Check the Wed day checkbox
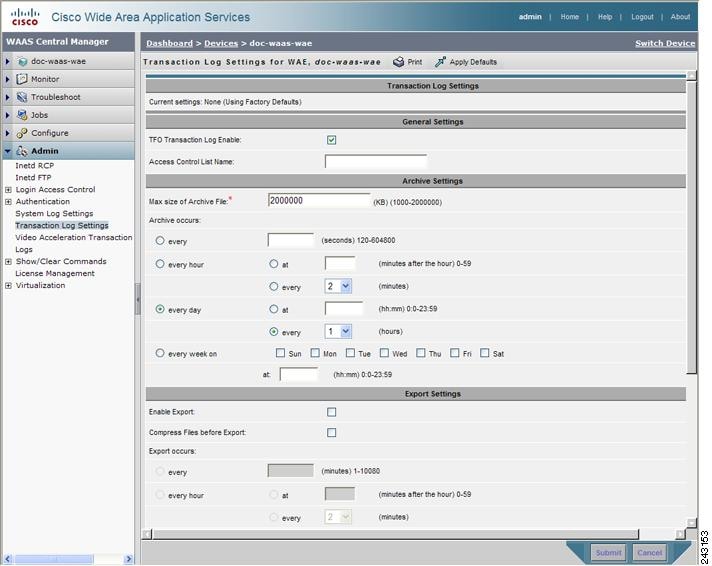 click(x=384, y=353)
